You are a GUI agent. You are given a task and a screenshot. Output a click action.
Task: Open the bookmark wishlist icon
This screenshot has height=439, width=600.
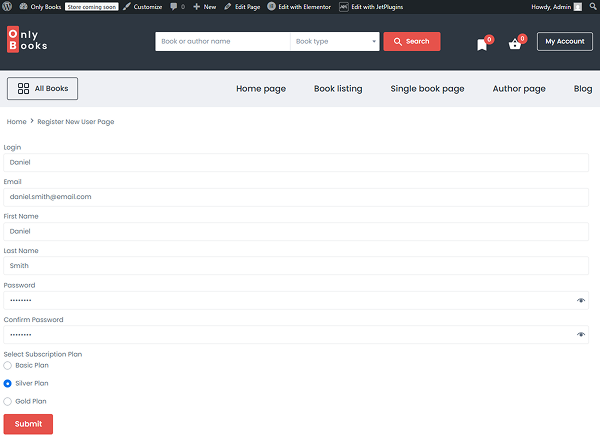pyautogui.click(x=482, y=44)
